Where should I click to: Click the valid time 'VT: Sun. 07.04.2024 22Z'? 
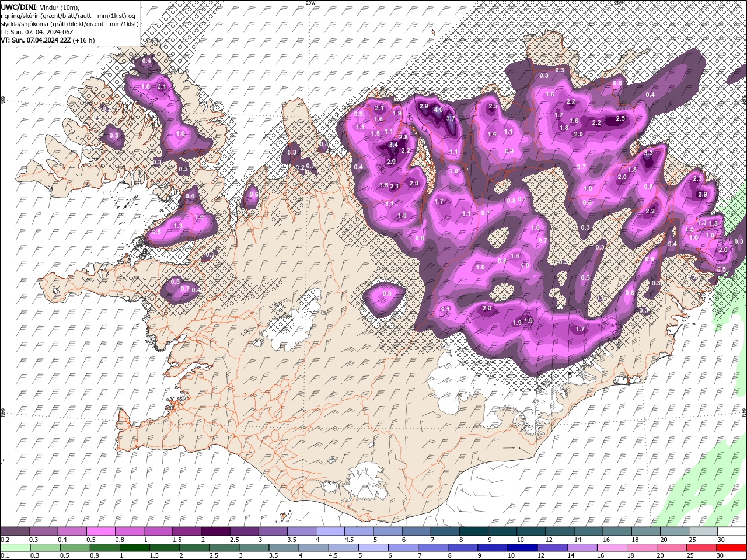tap(36, 40)
